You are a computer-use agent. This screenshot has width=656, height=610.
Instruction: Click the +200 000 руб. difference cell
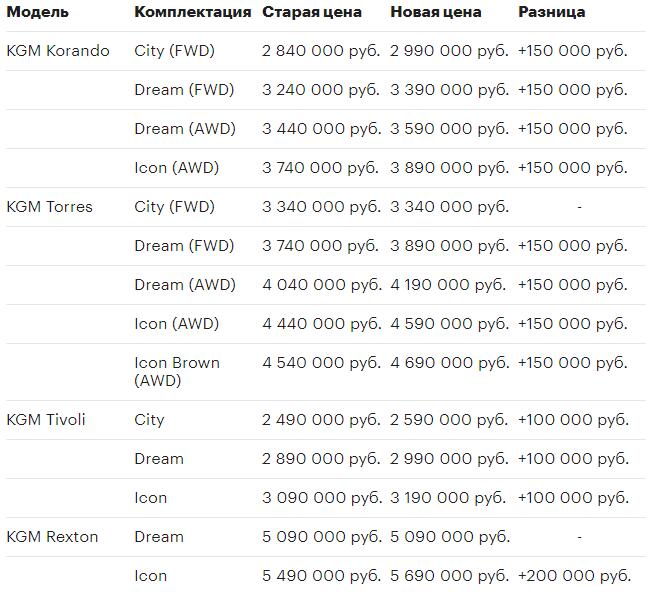coord(574,576)
